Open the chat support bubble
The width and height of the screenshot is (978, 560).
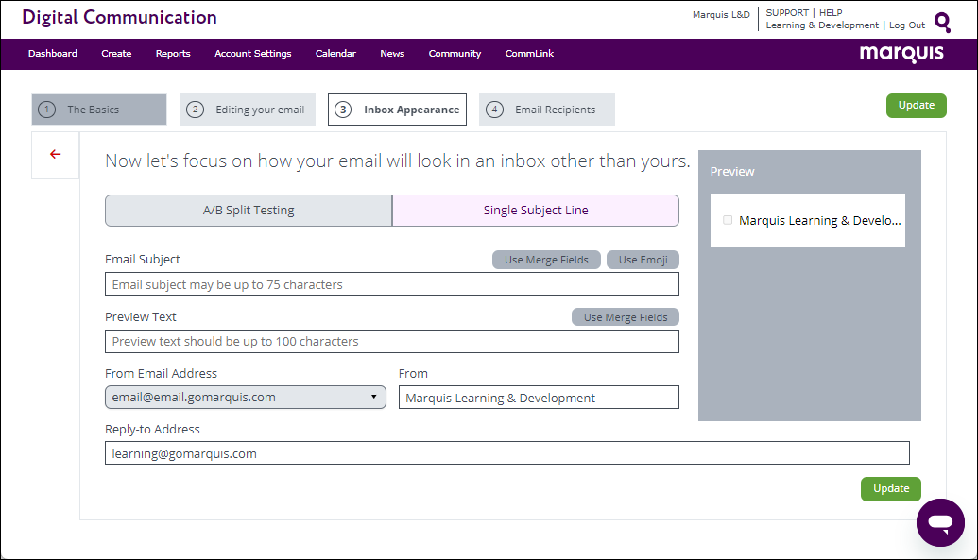(939, 522)
